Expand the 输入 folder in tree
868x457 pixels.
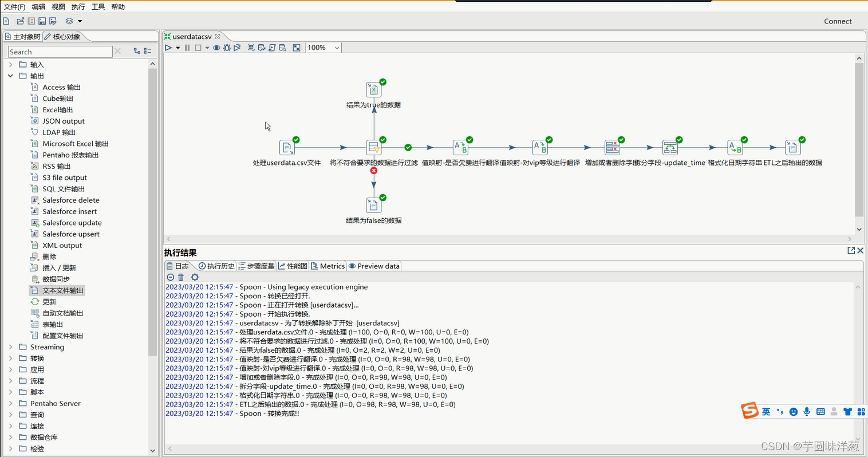(x=10, y=65)
